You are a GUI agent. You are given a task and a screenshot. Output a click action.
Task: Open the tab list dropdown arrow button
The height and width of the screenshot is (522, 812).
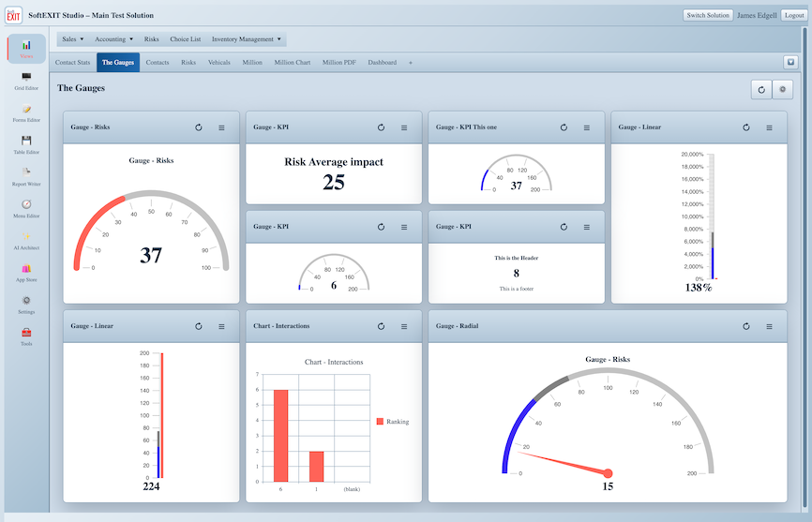[790, 62]
